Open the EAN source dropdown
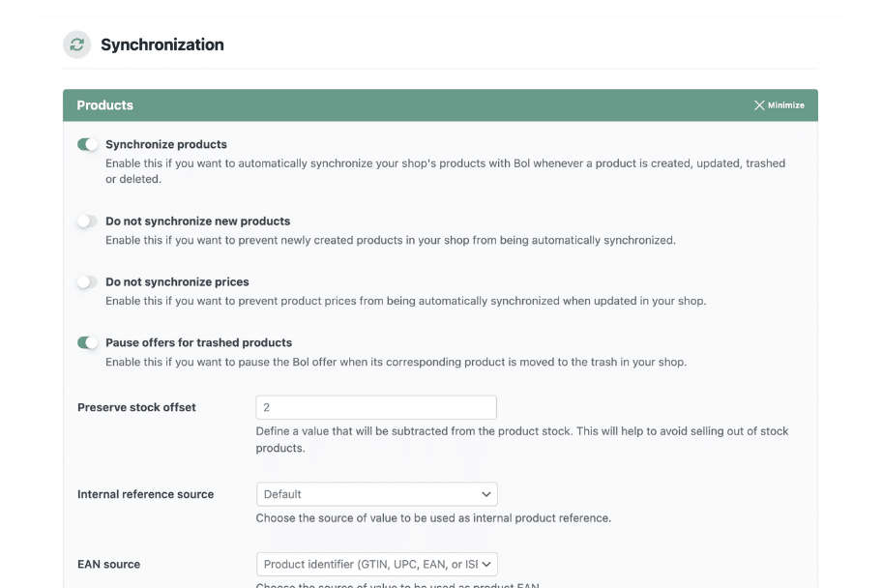Image resolution: width=882 pixels, height=588 pixels. pyautogui.click(x=376, y=564)
